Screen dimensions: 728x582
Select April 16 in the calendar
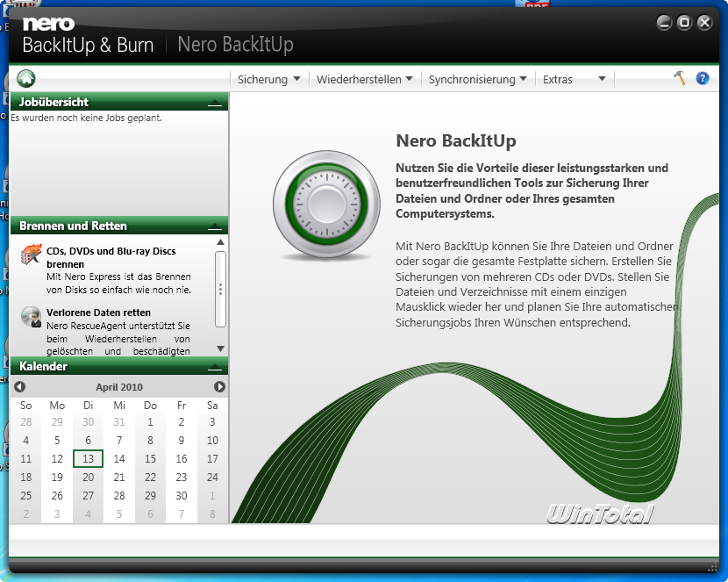[181, 458]
